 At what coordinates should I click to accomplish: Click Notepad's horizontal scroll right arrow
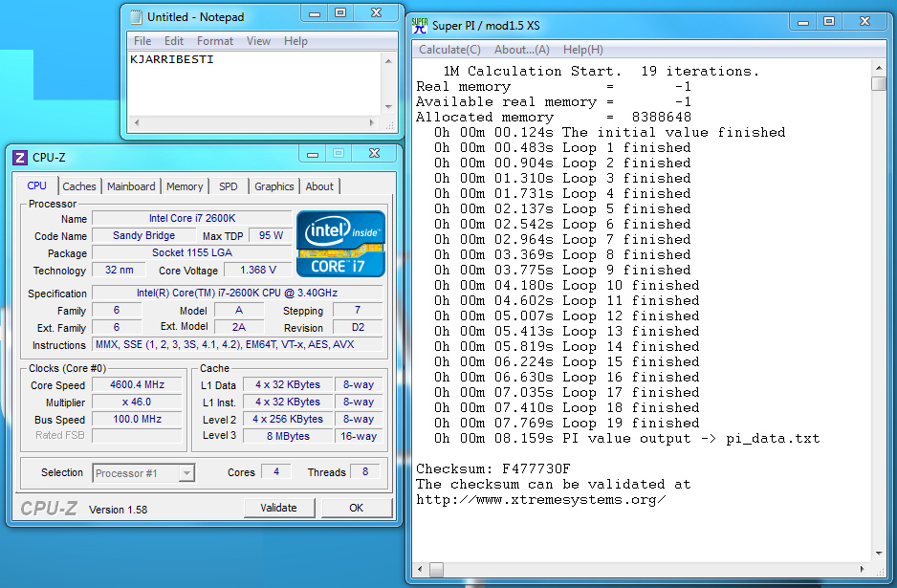pyautogui.click(x=373, y=124)
